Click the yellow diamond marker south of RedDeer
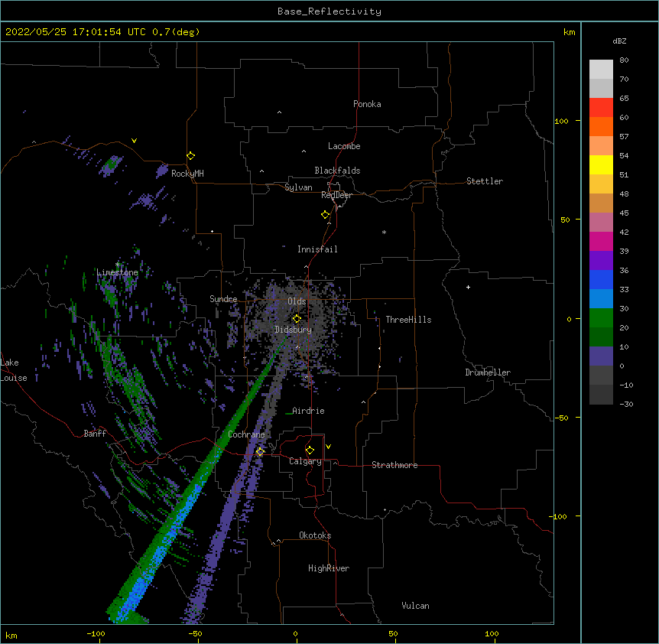 (x=326, y=215)
